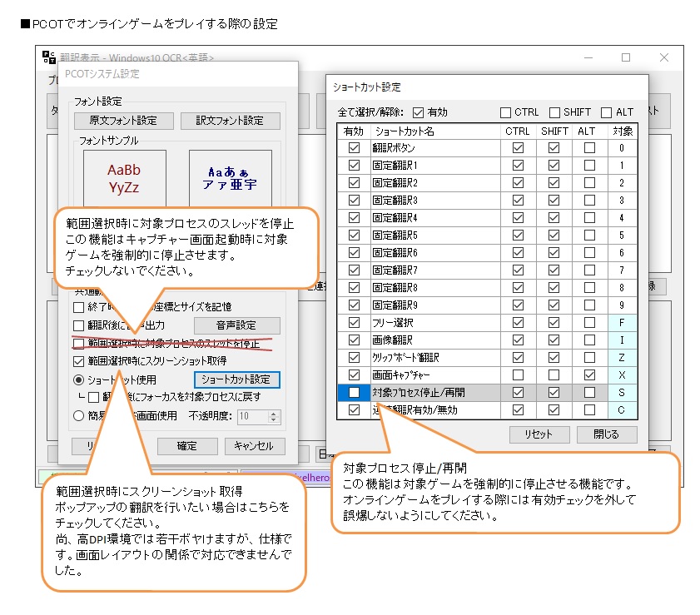Click target key Z for クリップボード翻訳

click(623, 358)
